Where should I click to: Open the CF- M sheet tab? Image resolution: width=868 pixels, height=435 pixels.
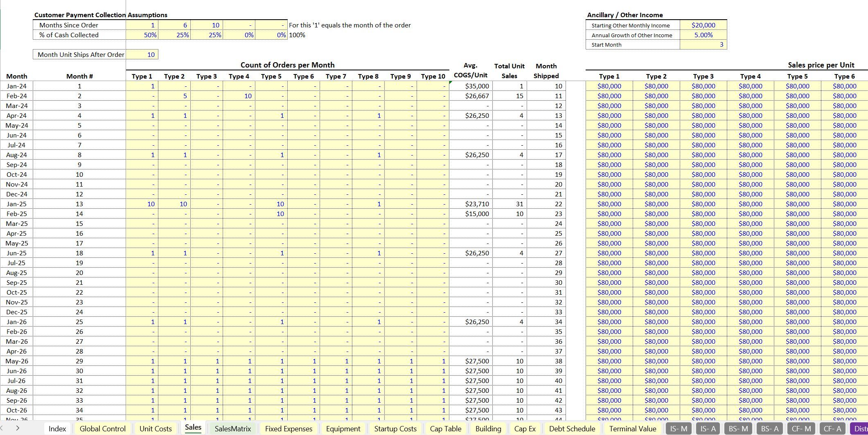click(801, 428)
